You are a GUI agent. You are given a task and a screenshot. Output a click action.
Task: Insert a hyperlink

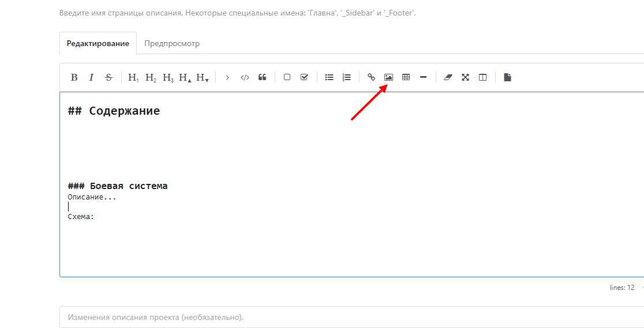[x=371, y=77]
